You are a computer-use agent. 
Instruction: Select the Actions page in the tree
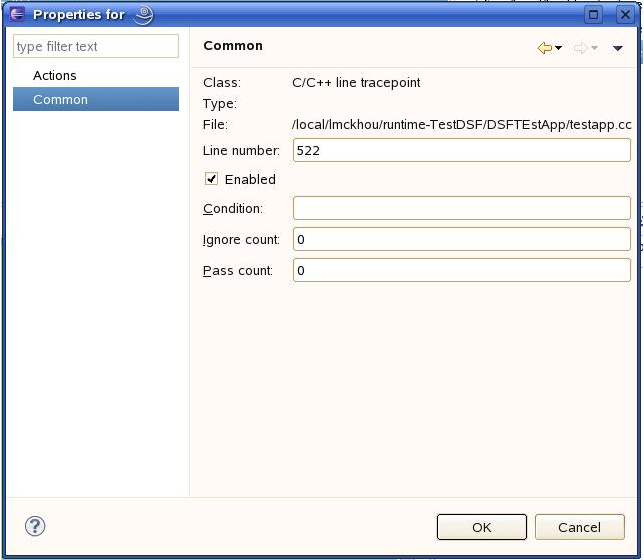[55, 76]
